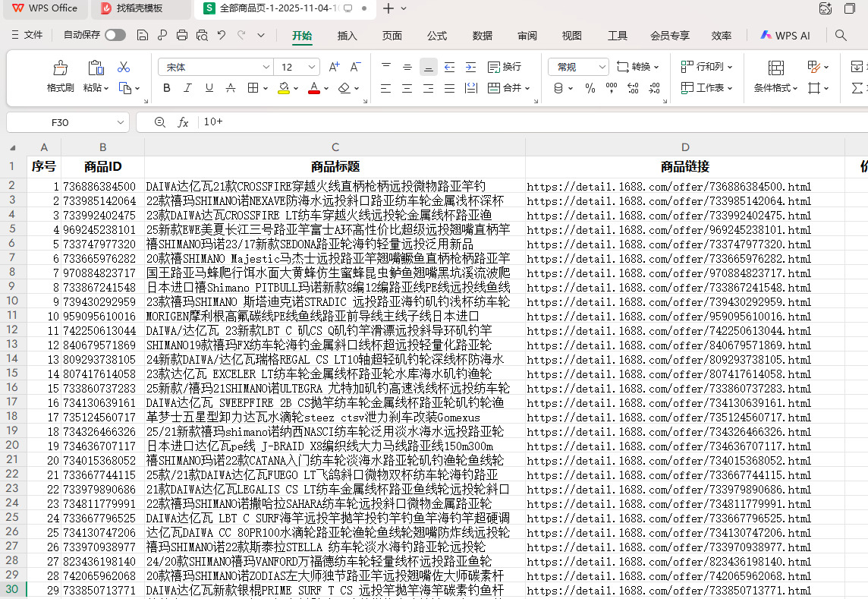The image size is (868, 599).
Task: Toggle italic formatting
Action: pyautogui.click(x=188, y=88)
